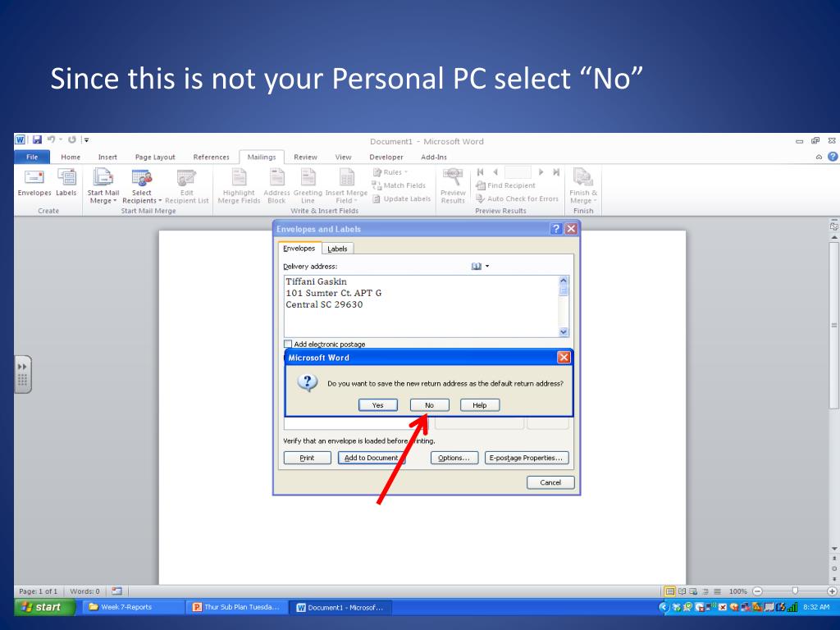
Task: Open Select Recipients dropdown
Action: pos(141,186)
